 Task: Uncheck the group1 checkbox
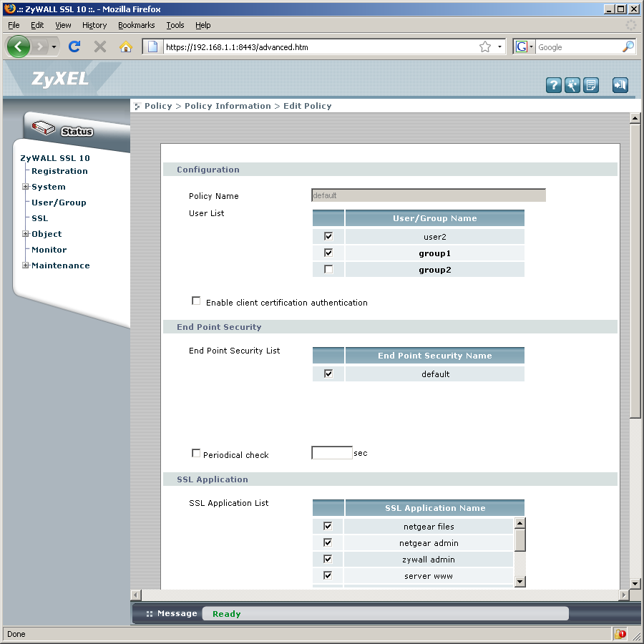pos(328,253)
